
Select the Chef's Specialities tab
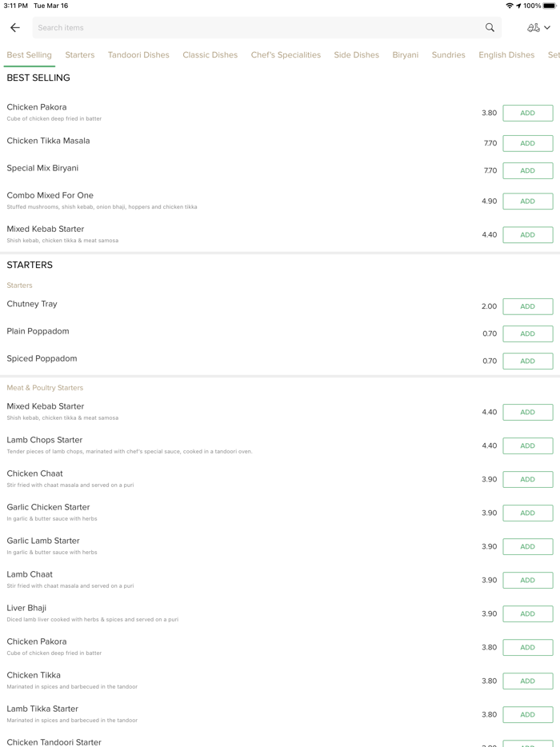(x=286, y=55)
